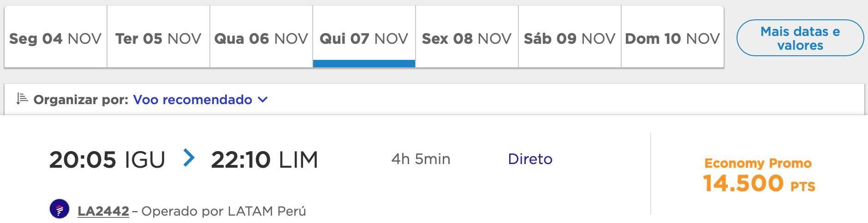
Task: Expand the sort chevron next to Voo recomendado
Action: pos(262,100)
